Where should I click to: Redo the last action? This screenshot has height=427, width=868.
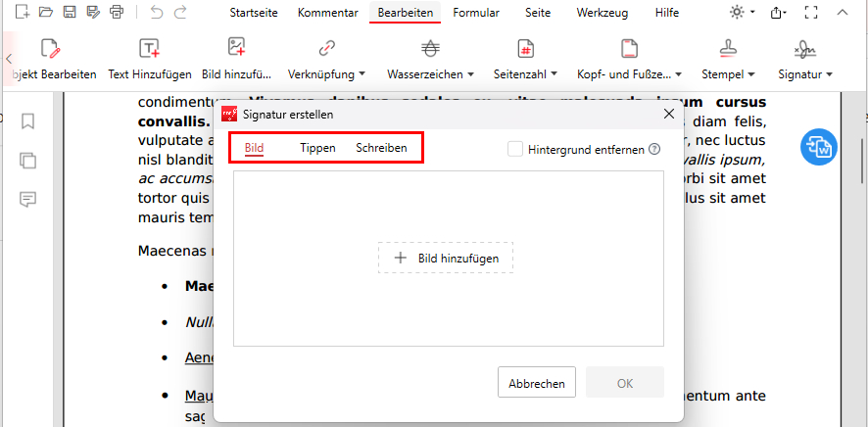pos(180,12)
